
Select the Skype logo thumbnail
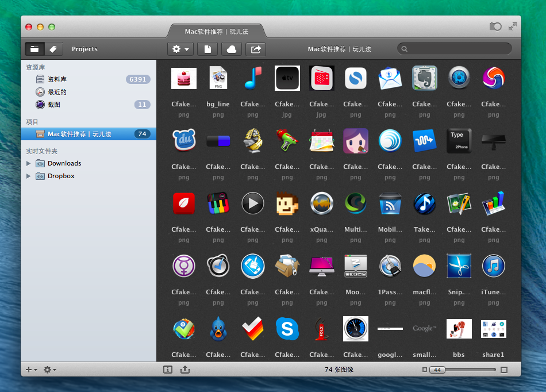pos(287,329)
